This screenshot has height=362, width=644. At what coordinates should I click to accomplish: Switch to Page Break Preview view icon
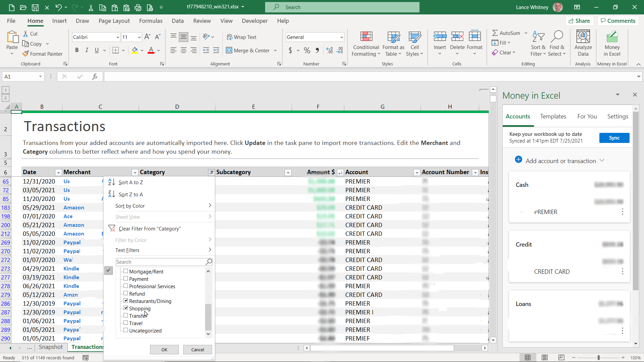(x=561, y=358)
